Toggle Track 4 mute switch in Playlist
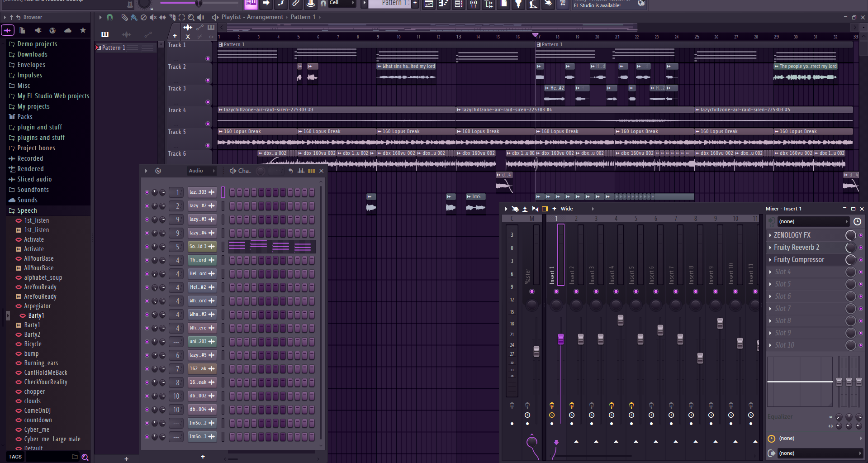The height and width of the screenshot is (463, 868). pos(208,124)
